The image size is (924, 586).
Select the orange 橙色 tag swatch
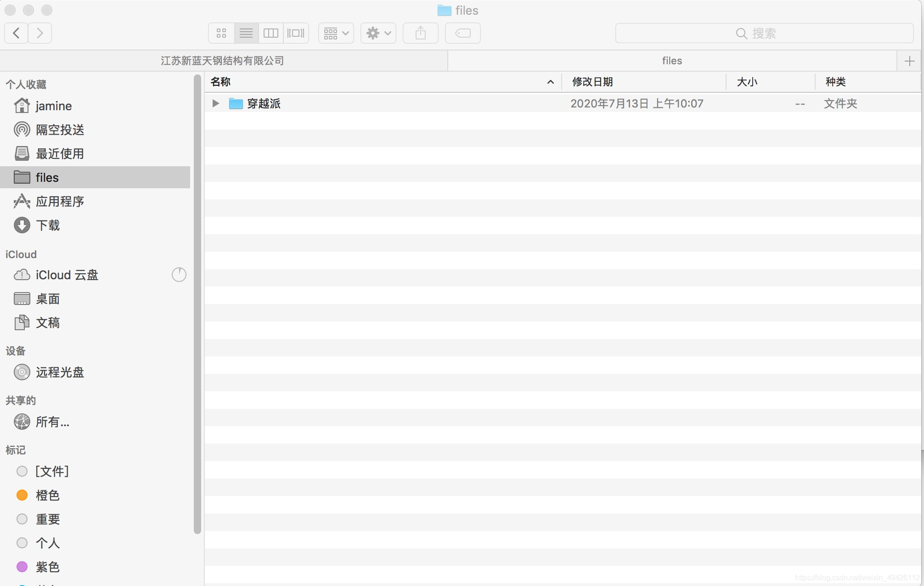click(x=22, y=495)
